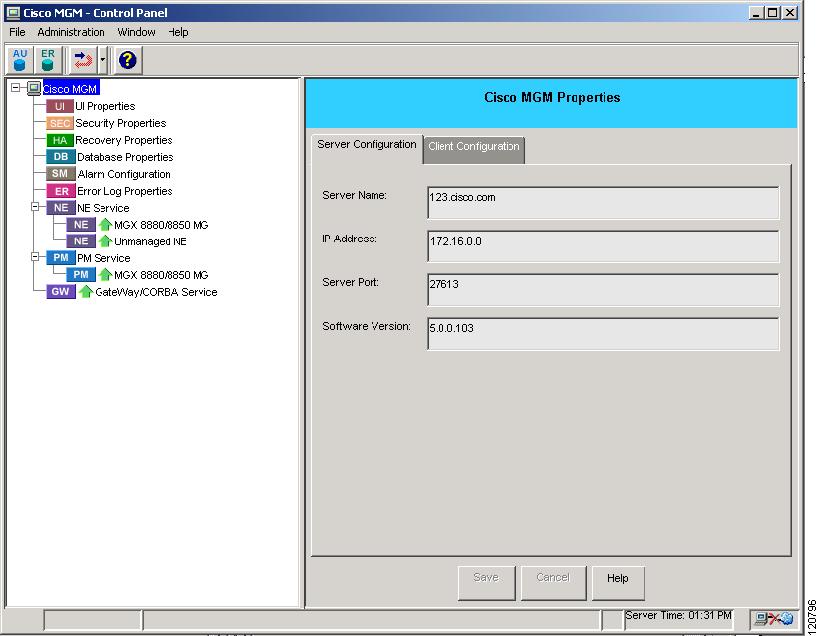Click the Cisco MGM computer icon in tree
This screenshot has width=821, height=636.
point(34,88)
